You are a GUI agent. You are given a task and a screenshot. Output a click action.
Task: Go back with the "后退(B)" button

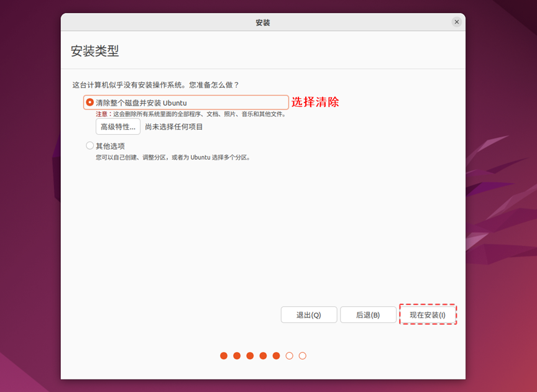click(368, 314)
